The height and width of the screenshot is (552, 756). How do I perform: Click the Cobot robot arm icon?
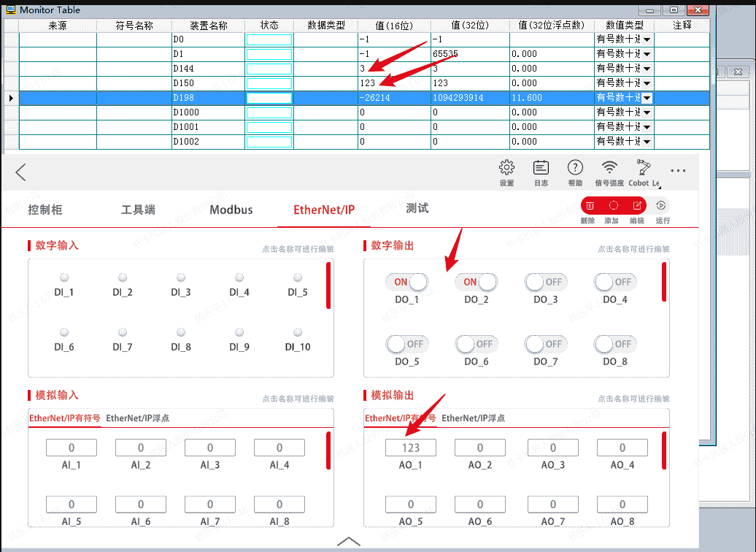click(643, 168)
